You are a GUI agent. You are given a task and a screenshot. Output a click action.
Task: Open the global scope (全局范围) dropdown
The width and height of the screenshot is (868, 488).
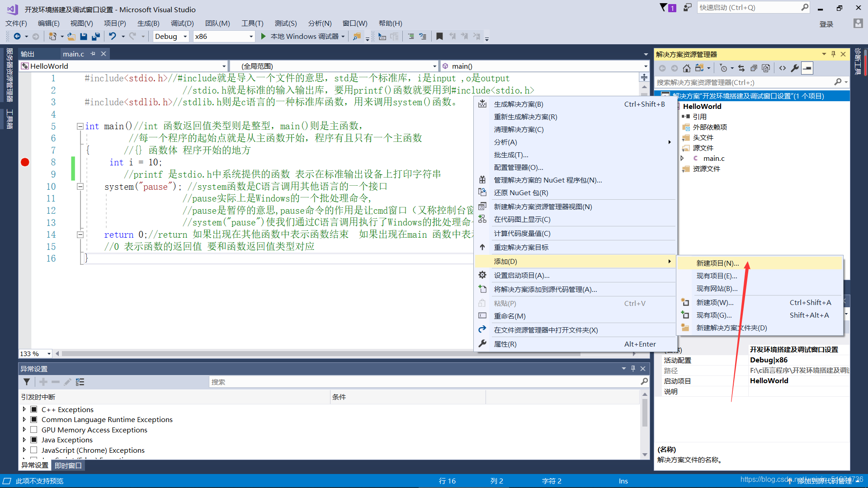[x=334, y=66]
